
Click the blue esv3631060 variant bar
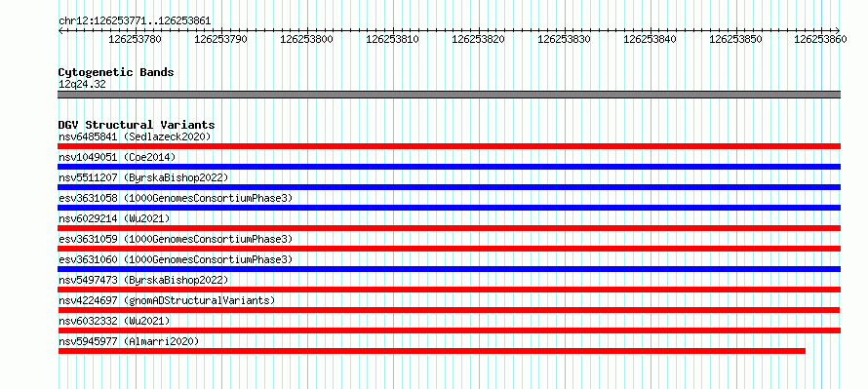coord(449,269)
